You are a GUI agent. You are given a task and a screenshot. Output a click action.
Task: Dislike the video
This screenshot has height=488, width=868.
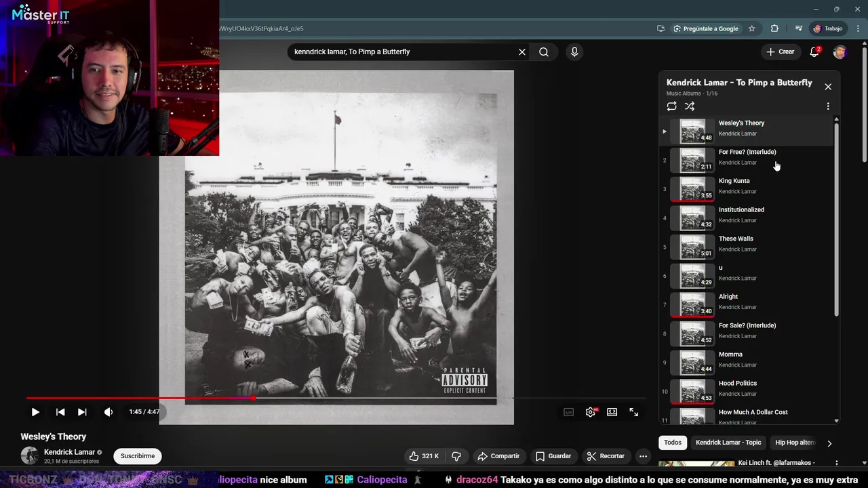[456, 456]
